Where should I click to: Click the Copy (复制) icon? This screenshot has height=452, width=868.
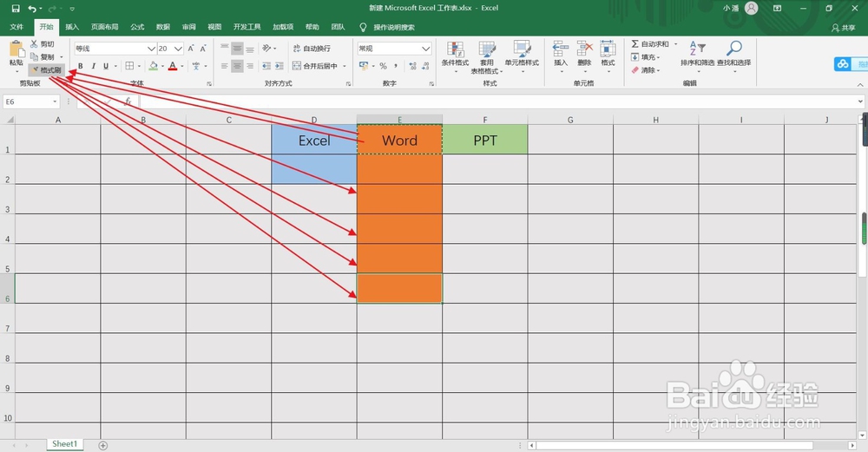35,57
